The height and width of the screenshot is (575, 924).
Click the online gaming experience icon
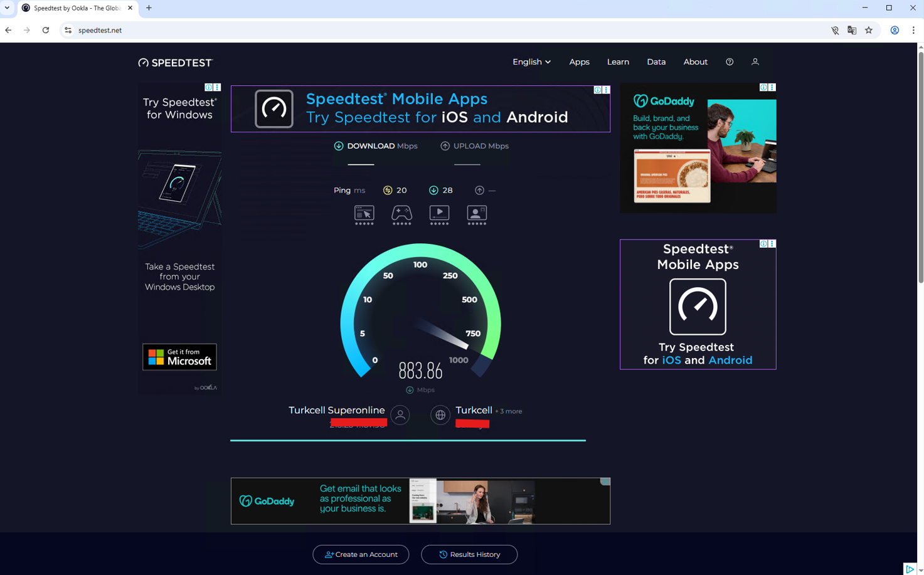click(402, 215)
